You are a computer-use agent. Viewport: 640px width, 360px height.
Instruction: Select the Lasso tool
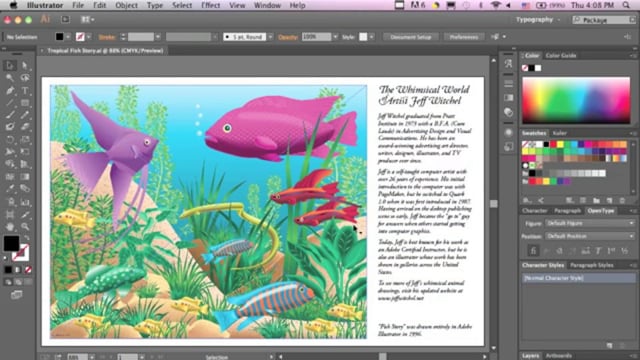pyautogui.click(x=25, y=78)
